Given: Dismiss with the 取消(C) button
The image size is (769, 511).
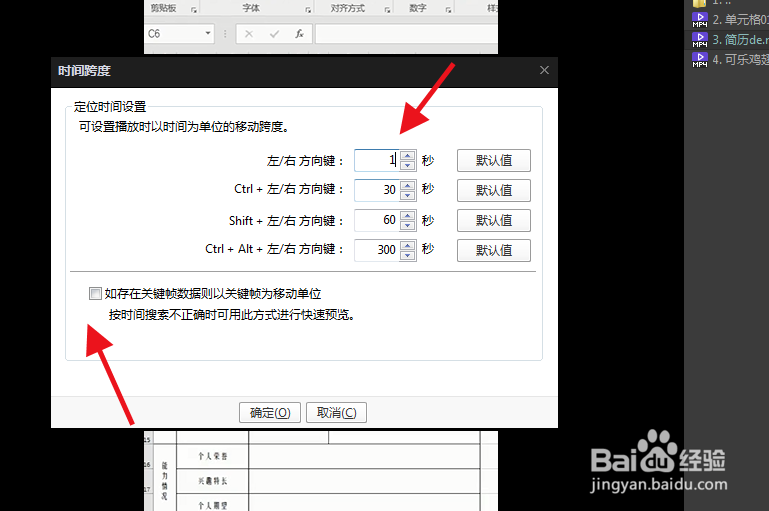Looking at the screenshot, I should [336, 412].
